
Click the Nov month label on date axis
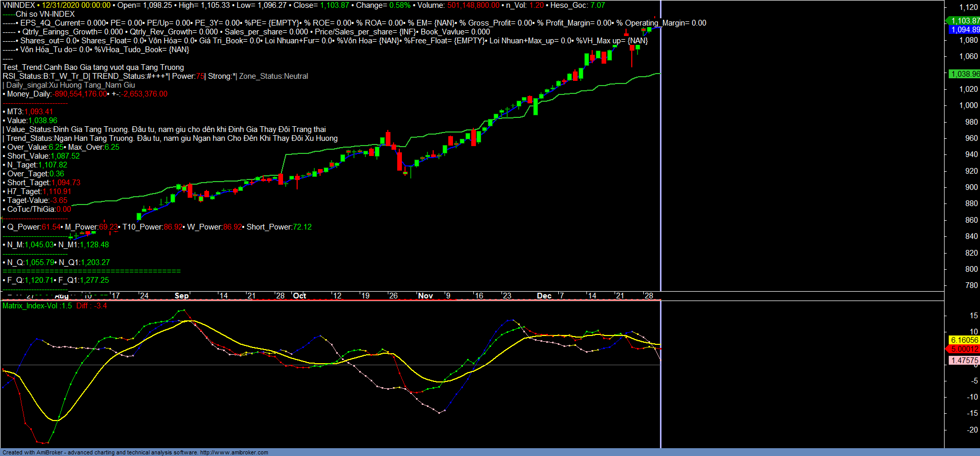(x=425, y=296)
